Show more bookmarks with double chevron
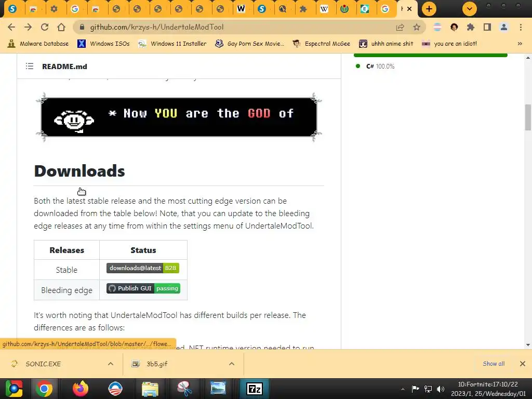Image resolution: width=532 pixels, height=399 pixels. point(520,44)
